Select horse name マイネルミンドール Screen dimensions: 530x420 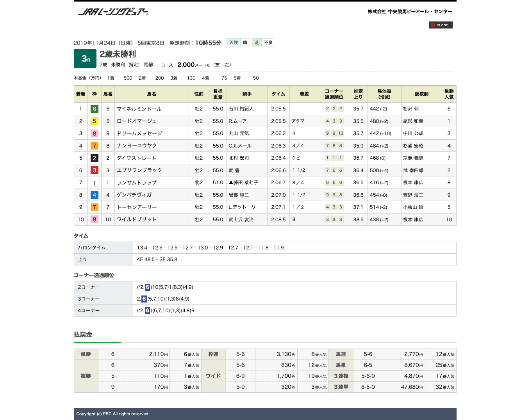point(139,109)
